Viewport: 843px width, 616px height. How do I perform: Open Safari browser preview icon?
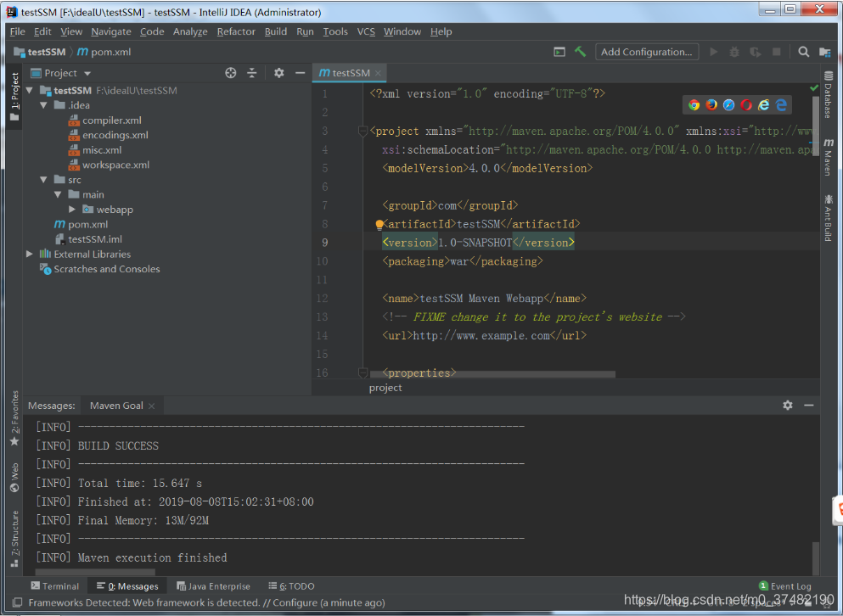(x=728, y=105)
